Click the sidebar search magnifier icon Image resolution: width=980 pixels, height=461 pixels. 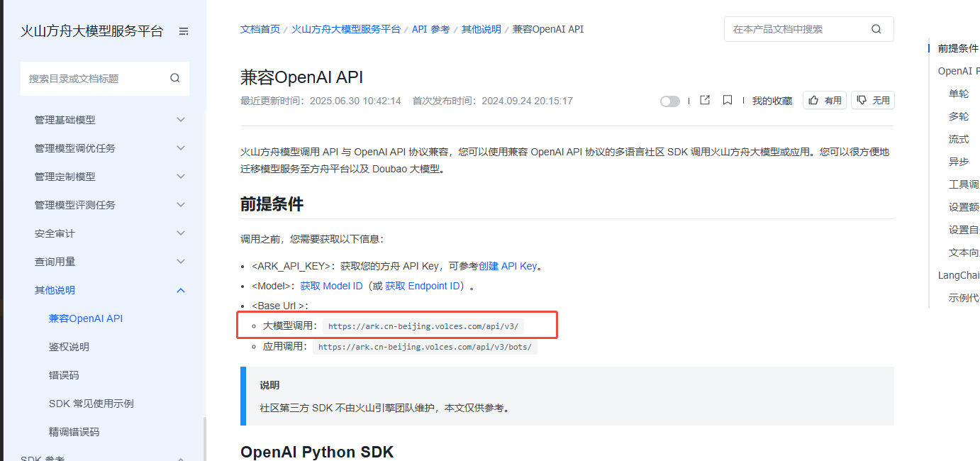click(175, 78)
